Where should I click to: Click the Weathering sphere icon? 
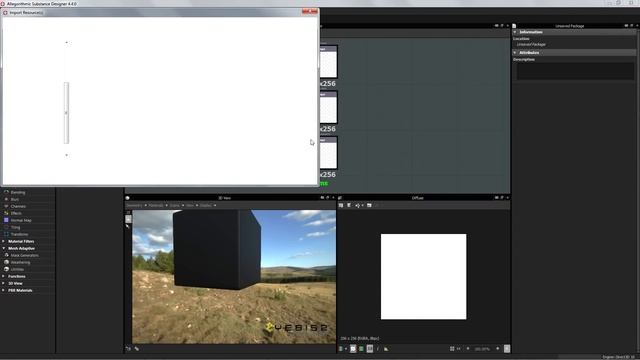coord(6,262)
